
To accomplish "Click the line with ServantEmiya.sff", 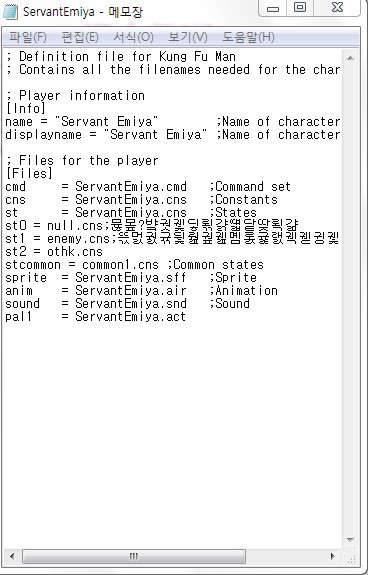I will tap(131, 277).
